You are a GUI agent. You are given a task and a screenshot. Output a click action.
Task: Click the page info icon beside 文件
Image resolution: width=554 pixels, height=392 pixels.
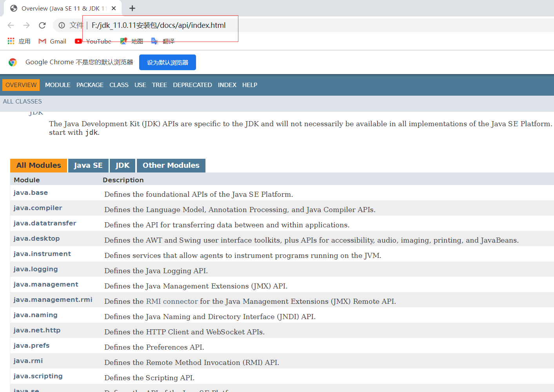pyautogui.click(x=62, y=25)
